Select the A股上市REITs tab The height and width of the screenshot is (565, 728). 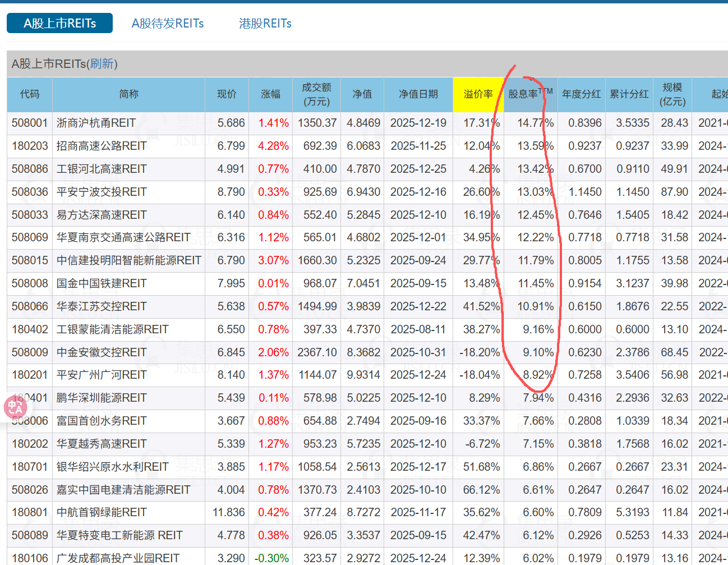point(59,24)
